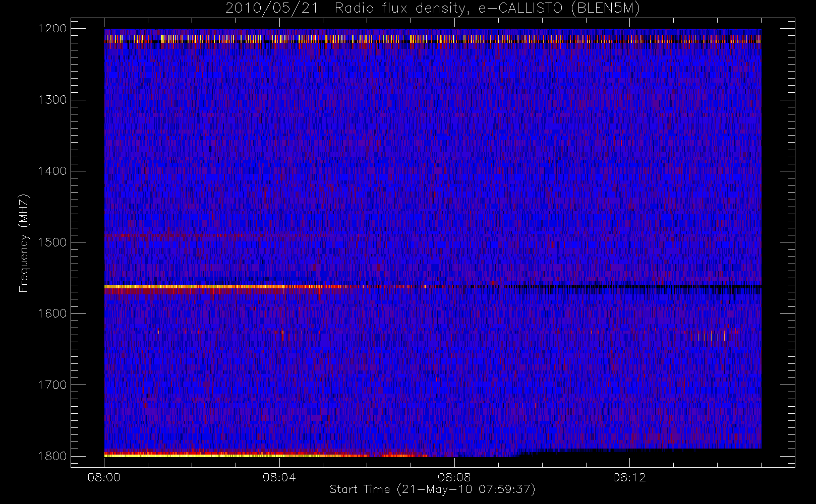The width and height of the screenshot is (816, 504).
Task: Click the 08:00 time tick label
Action: [x=104, y=477]
